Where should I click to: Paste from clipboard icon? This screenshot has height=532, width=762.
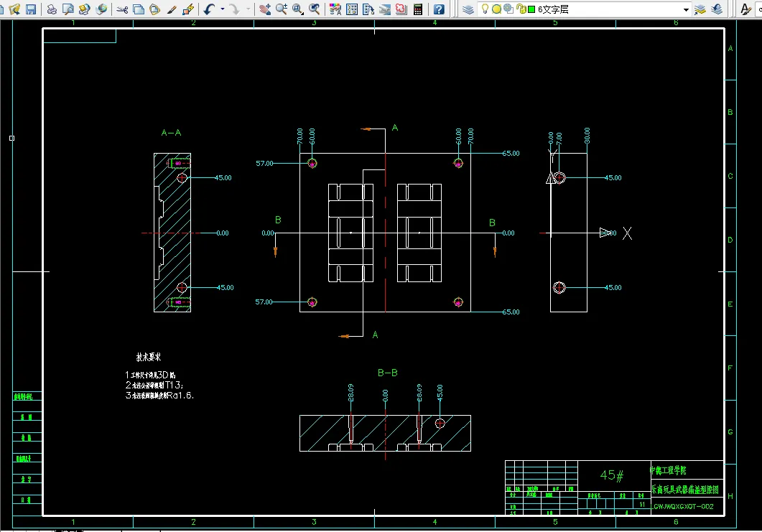click(x=154, y=9)
